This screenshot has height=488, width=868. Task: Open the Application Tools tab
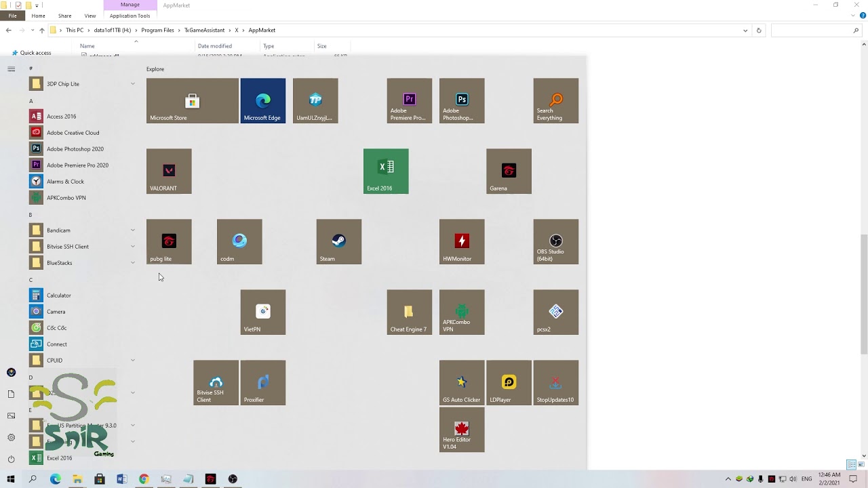click(x=130, y=16)
